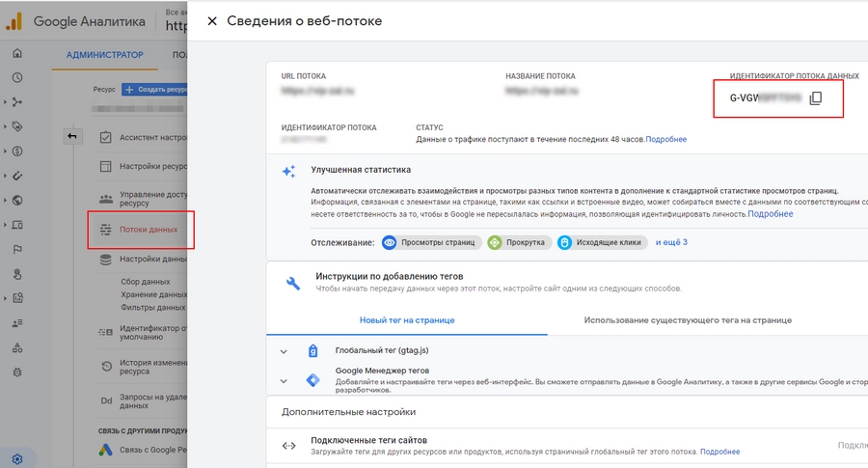The width and height of the screenshot is (868, 468).
Task: Open Фильтры данных submenu item
Action: [152, 308]
